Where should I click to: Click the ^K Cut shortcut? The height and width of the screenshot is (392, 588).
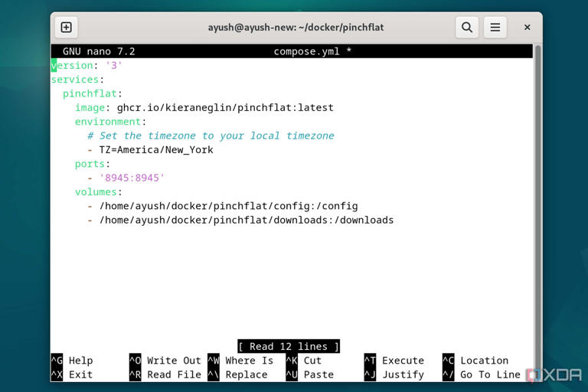[304, 361]
